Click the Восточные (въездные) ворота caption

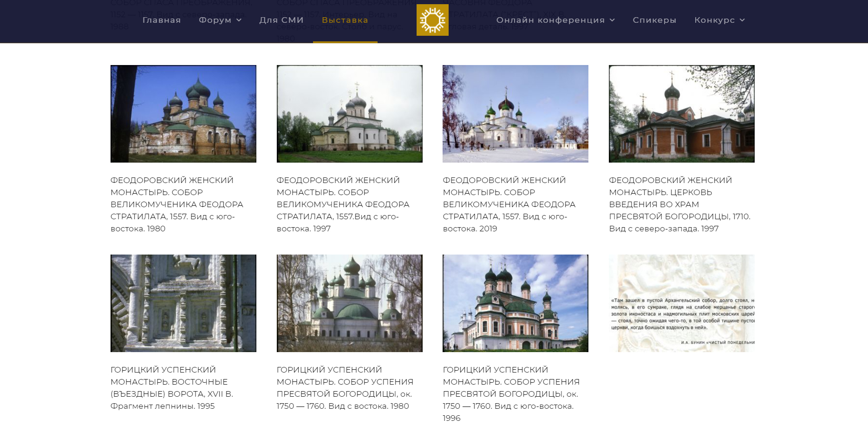[x=172, y=388]
